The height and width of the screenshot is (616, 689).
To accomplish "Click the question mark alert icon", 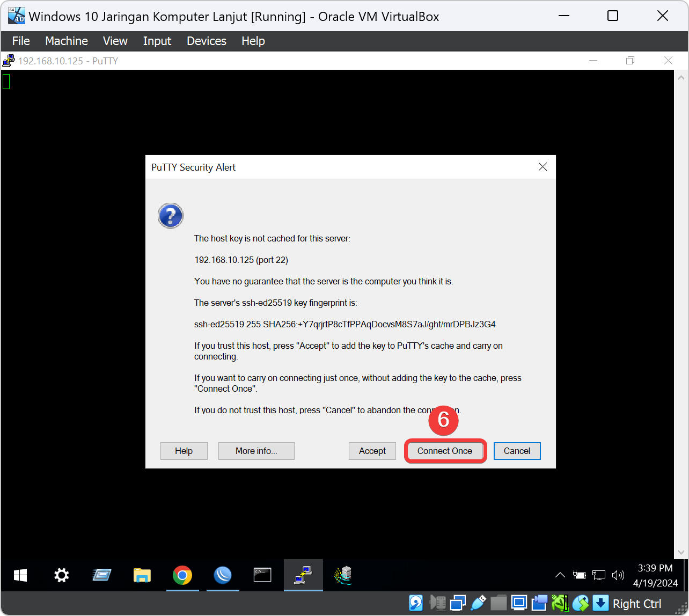I will [171, 216].
